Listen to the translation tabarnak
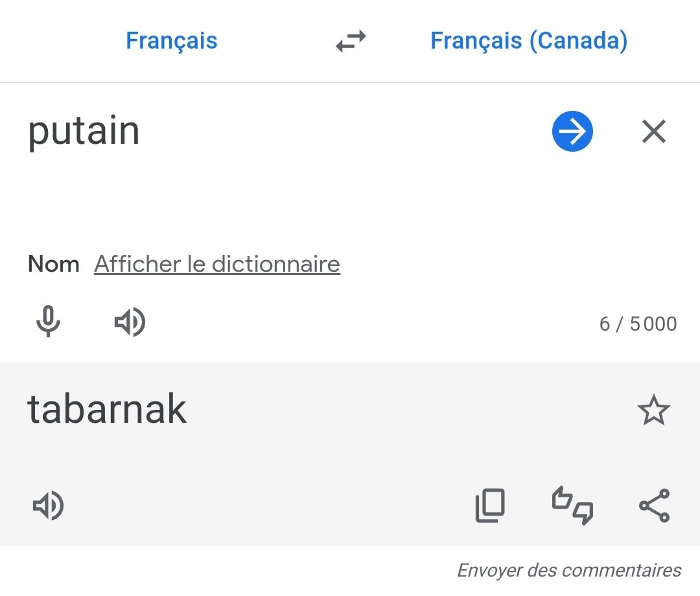Viewport: 700px width, 596px height. (48, 506)
